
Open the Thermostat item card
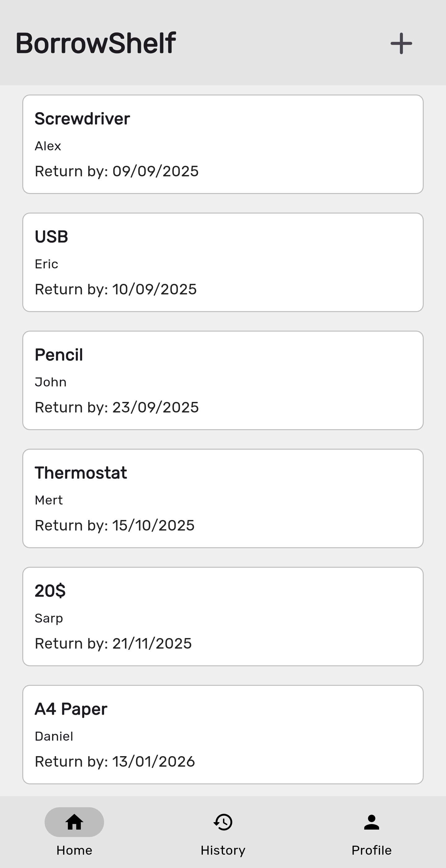(223, 498)
